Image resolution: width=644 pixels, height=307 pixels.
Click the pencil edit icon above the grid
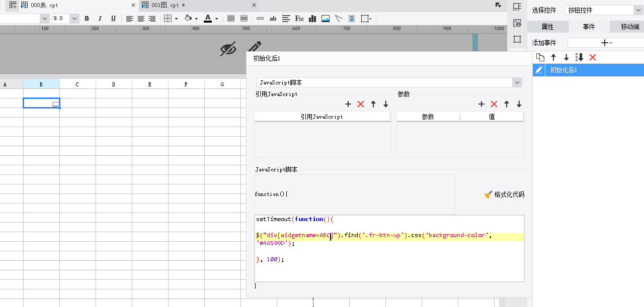pos(255,47)
